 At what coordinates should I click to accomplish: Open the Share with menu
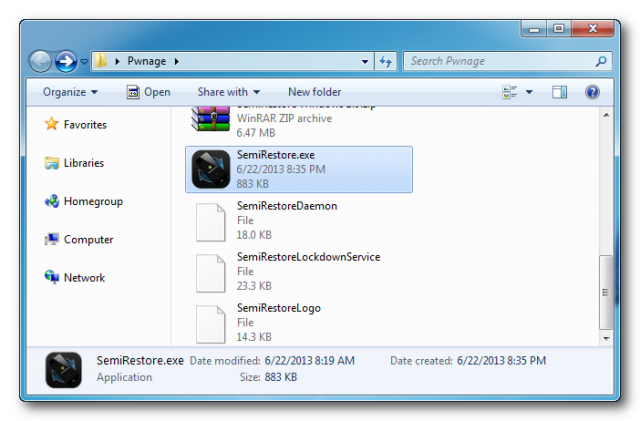pos(229,92)
